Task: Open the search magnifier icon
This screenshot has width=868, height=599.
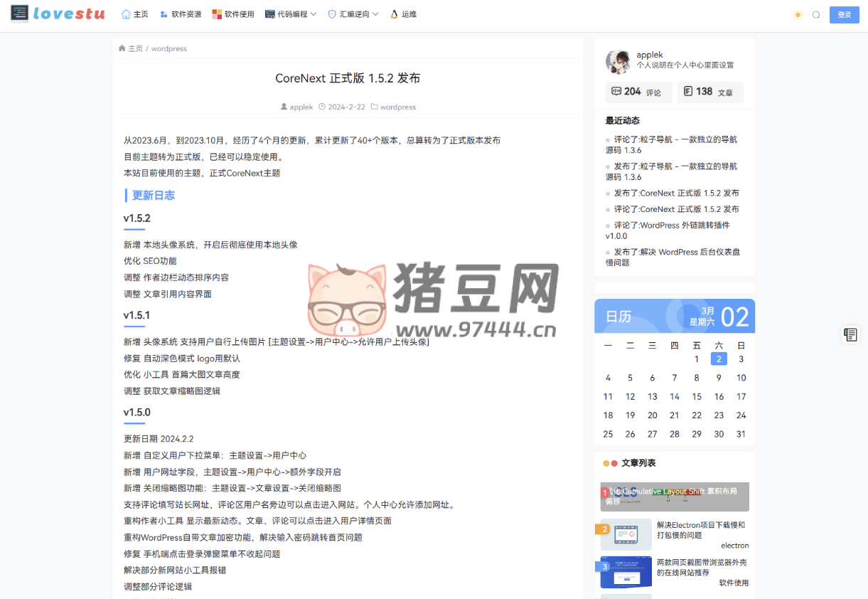Action: pos(816,15)
